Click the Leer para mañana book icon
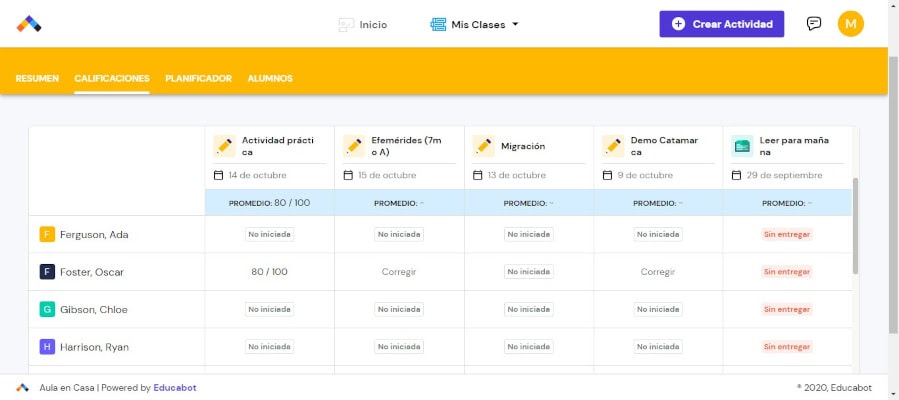Image resolution: width=899 pixels, height=400 pixels. tap(742, 146)
